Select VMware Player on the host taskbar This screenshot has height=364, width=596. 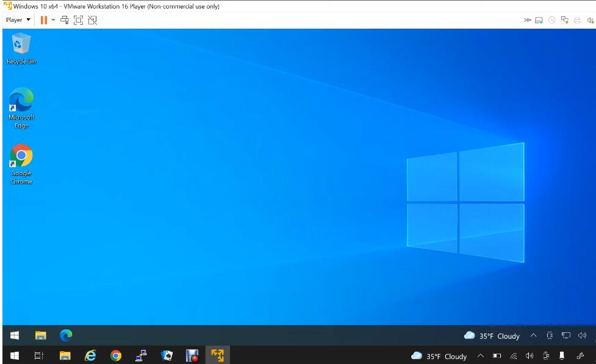click(217, 355)
